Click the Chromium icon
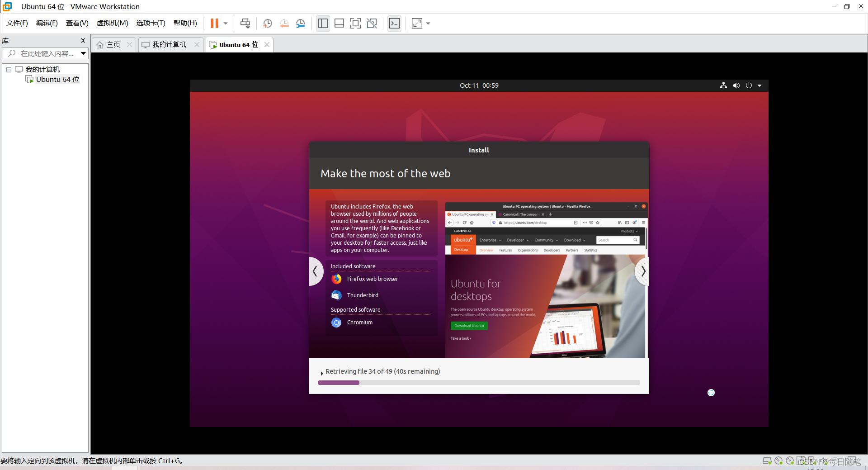Screen dimensions: 868x470 pos(336,323)
